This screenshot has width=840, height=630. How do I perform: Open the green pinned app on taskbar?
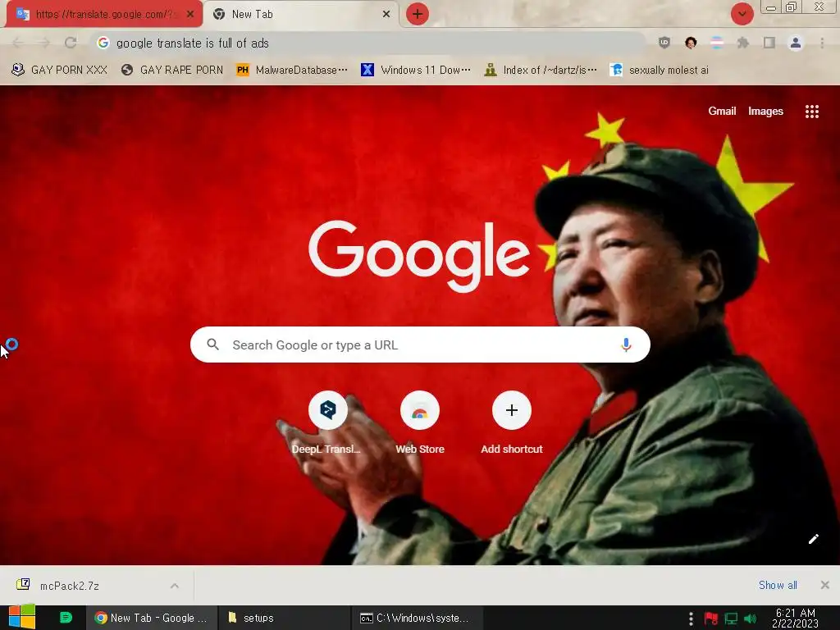pos(66,618)
